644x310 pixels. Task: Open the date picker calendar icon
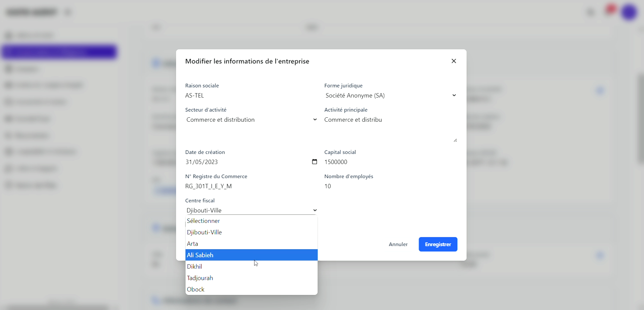tap(314, 162)
